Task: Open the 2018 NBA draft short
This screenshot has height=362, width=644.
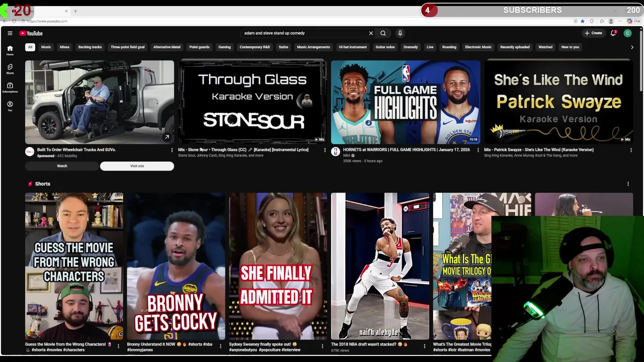Action: 380,266
